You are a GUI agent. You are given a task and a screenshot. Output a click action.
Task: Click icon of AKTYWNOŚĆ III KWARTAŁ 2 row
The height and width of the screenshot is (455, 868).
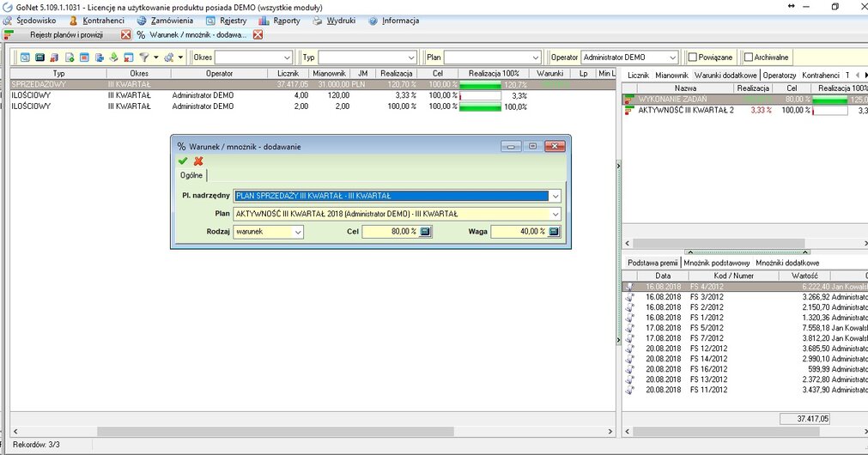point(628,110)
